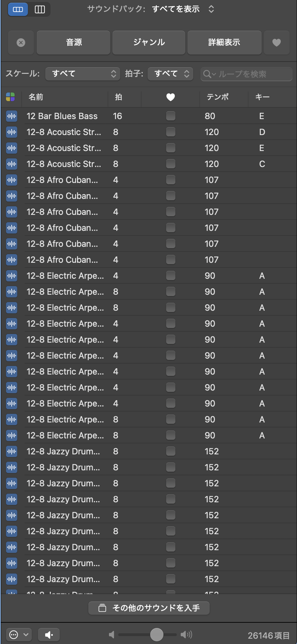Open サウンドパック すべてを表示 popup

(183, 9)
